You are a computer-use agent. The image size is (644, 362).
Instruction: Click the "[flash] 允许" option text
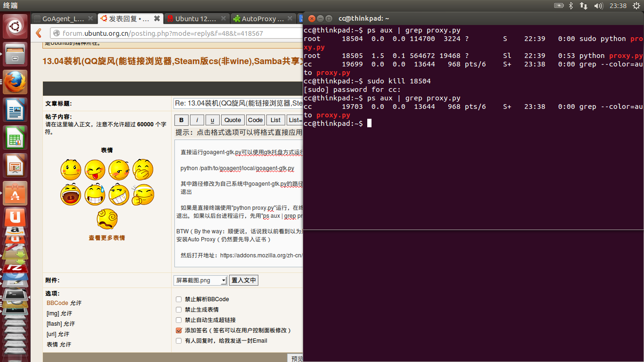point(61,324)
